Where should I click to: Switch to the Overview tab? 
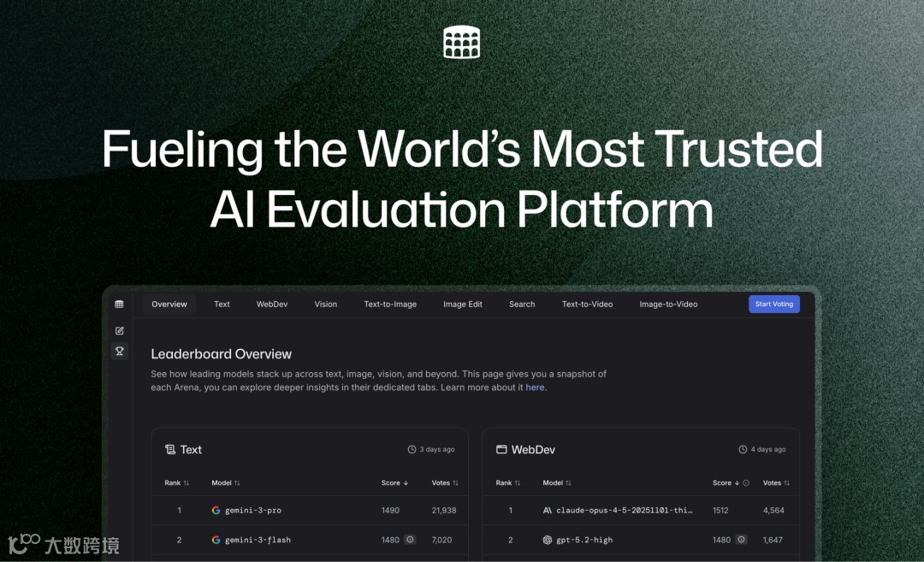[169, 304]
